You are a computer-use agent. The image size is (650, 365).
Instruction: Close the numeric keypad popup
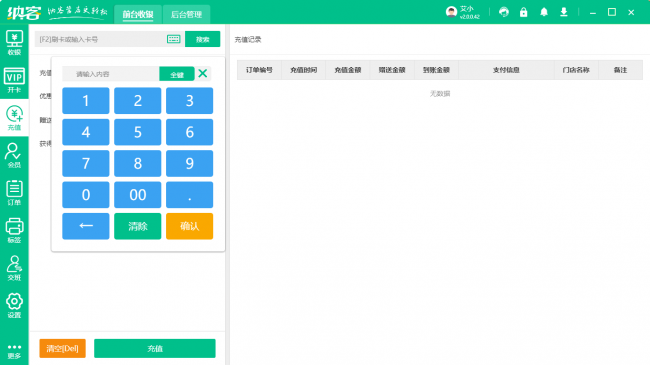pos(203,74)
